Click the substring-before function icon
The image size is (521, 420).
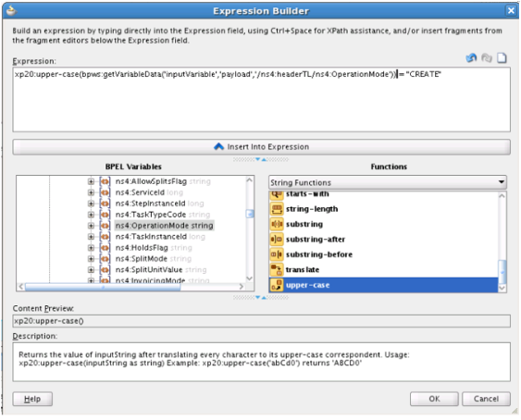click(x=277, y=254)
